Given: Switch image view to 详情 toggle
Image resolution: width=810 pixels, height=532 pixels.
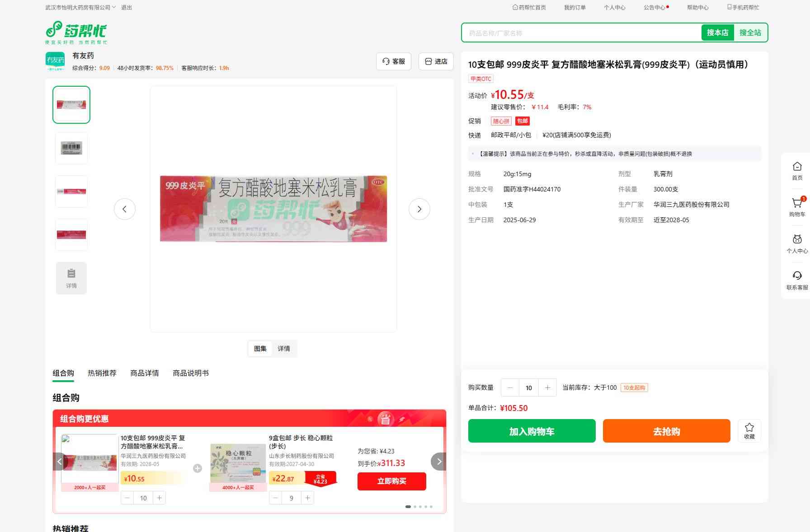Looking at the screenshot, I should coord(284,349).
